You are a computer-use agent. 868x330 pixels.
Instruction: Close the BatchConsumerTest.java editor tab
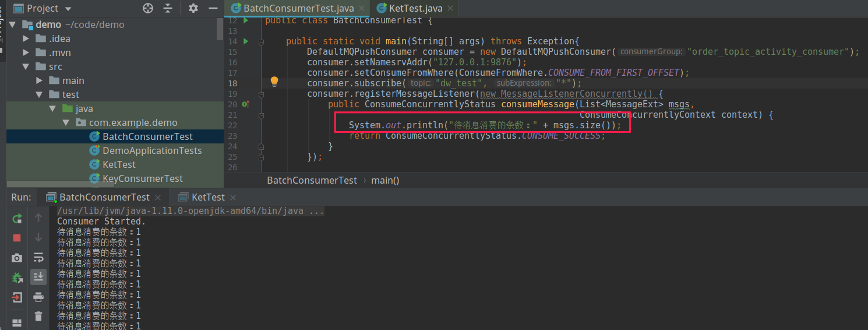pos(362,8)
